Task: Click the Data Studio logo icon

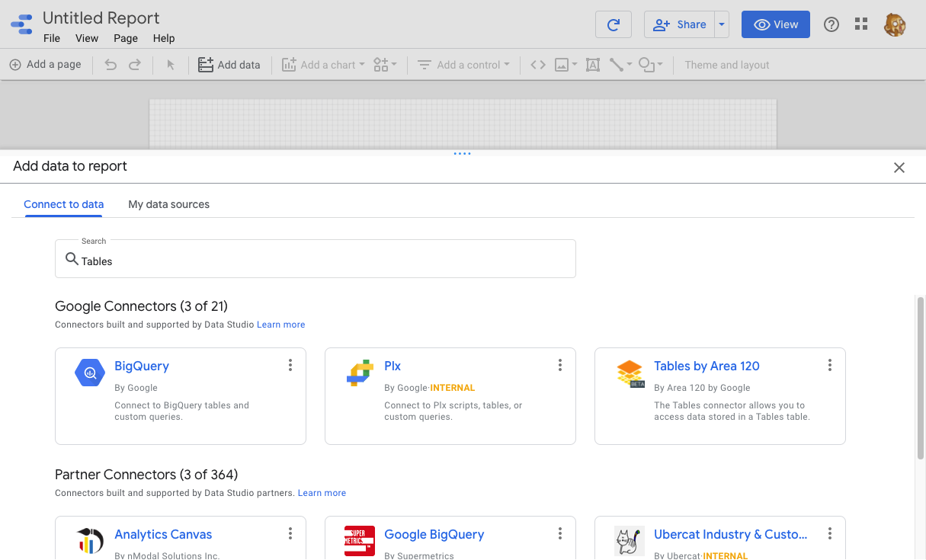Action: point(21,25)
